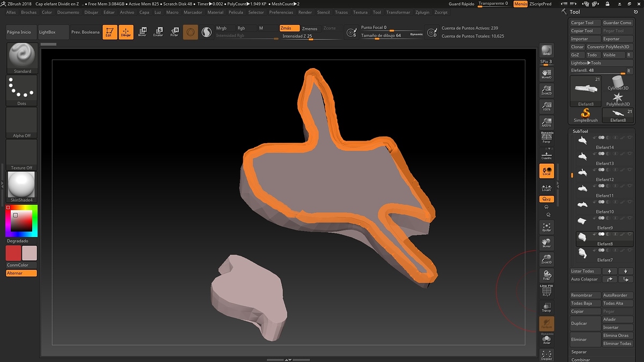
Task: Expand the Separar subsection
Action: click(579, 352)
